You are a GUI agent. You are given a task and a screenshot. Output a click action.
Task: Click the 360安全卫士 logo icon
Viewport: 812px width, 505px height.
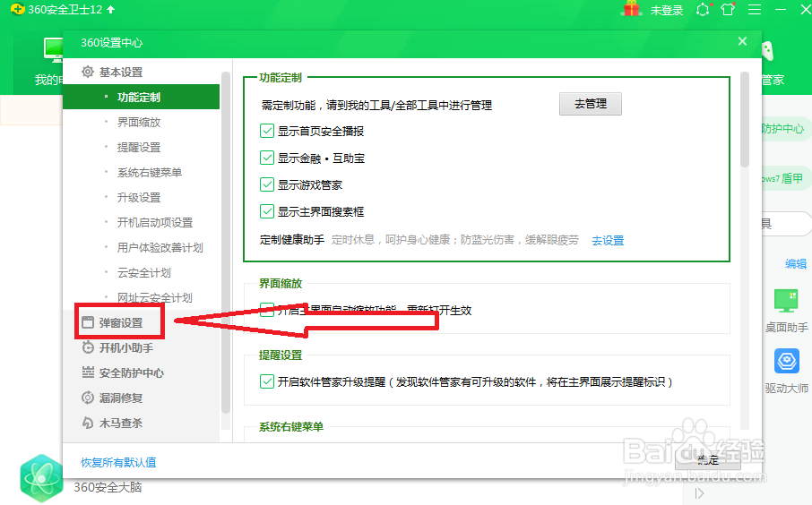click(x=17, y=9)
